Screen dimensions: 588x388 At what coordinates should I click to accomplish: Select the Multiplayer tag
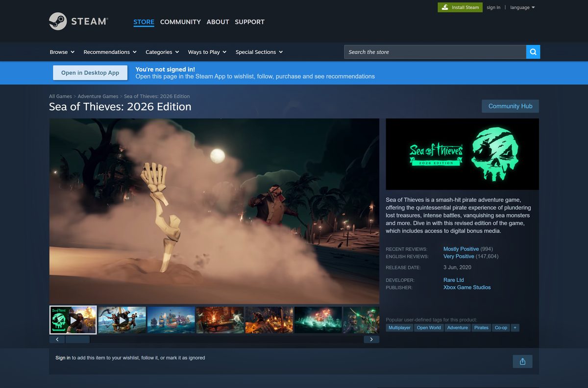[399, 328]
